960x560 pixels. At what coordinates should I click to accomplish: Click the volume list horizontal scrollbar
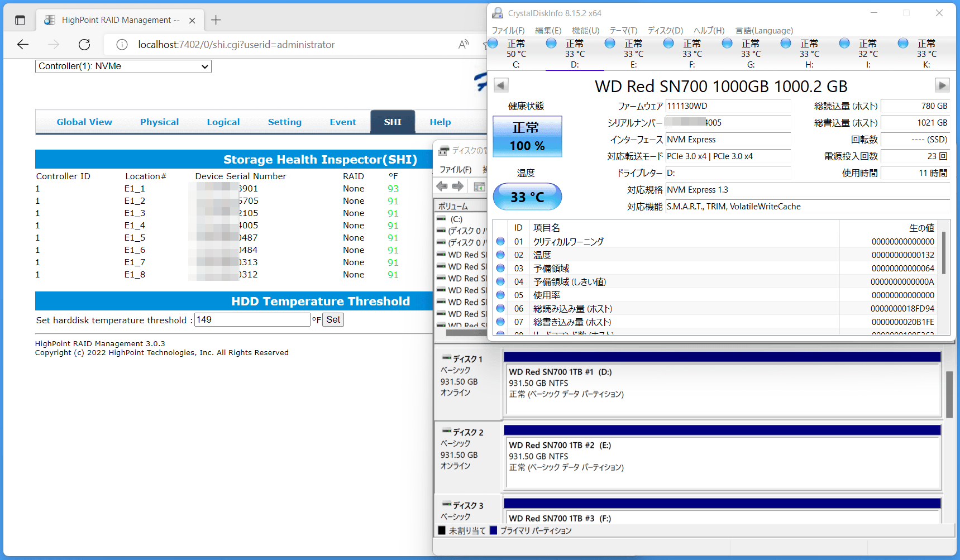point(466,333)
